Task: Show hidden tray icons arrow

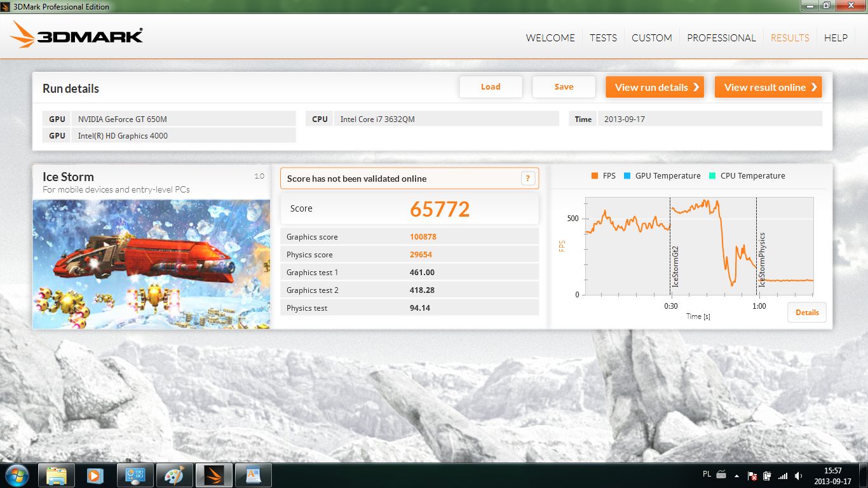Action: tap(737, 475)
